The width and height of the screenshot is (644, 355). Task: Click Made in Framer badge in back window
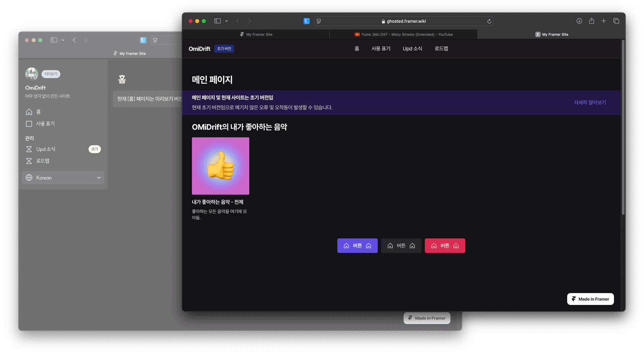tap(427, 318)
